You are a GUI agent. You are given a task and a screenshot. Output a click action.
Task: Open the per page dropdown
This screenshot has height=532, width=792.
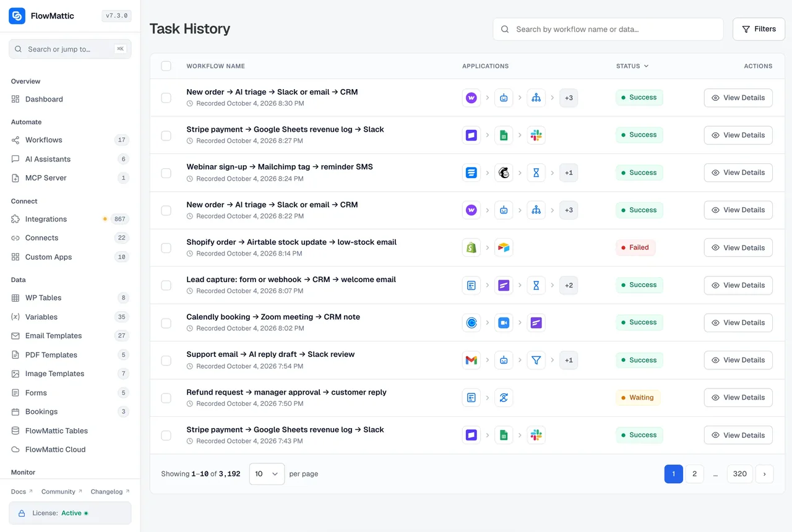[x=267, y=474]
